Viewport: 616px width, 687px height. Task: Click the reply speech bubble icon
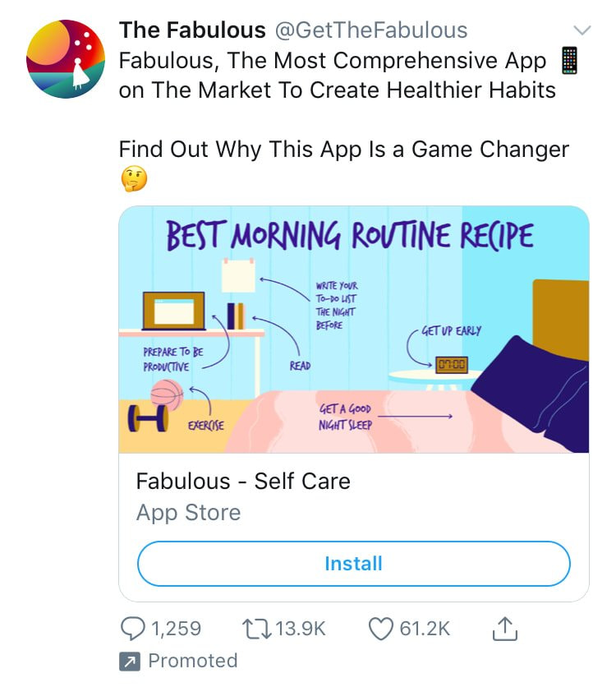coord(131,629)
